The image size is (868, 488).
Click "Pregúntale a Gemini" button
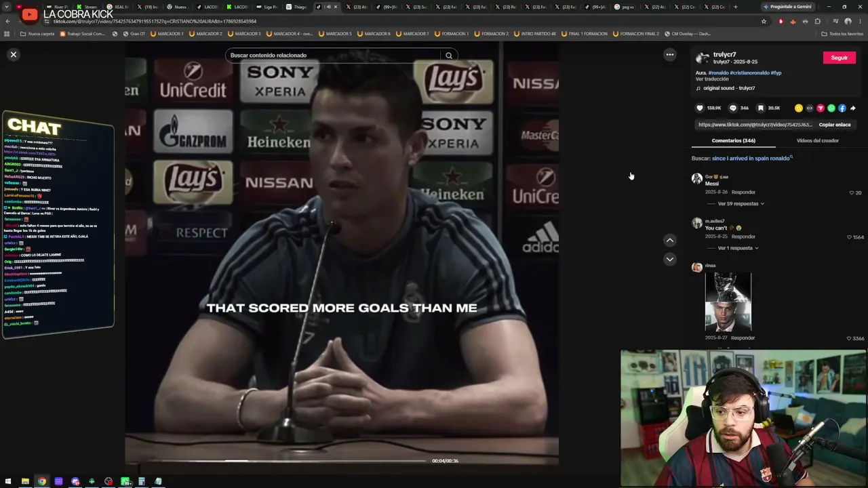point(787,7)
